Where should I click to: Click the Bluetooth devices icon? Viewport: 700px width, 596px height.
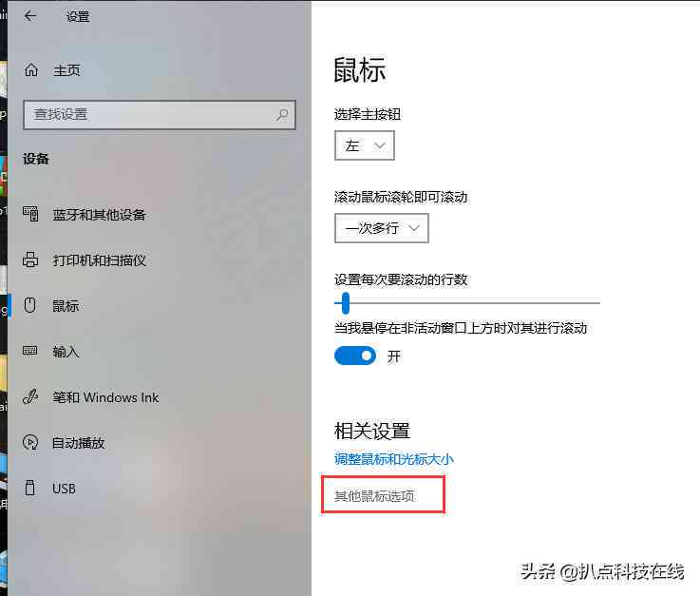[x=30, y=214]
